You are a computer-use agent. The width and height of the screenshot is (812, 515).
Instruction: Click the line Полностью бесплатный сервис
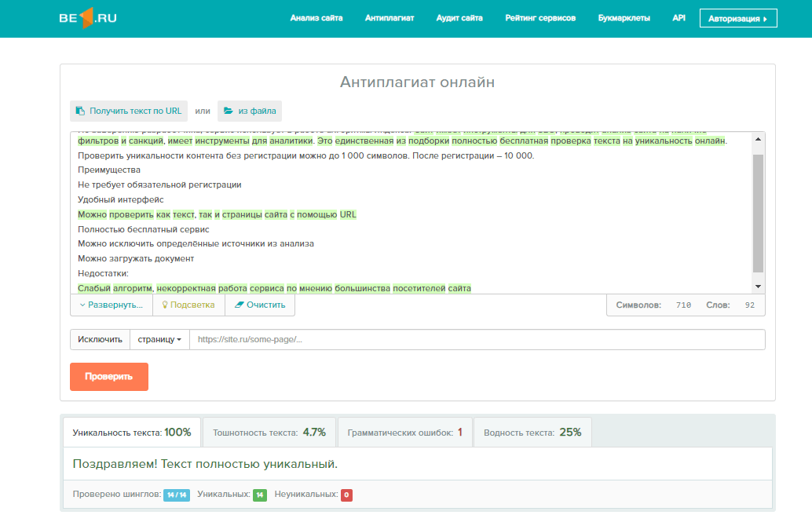tap(144, 229)
